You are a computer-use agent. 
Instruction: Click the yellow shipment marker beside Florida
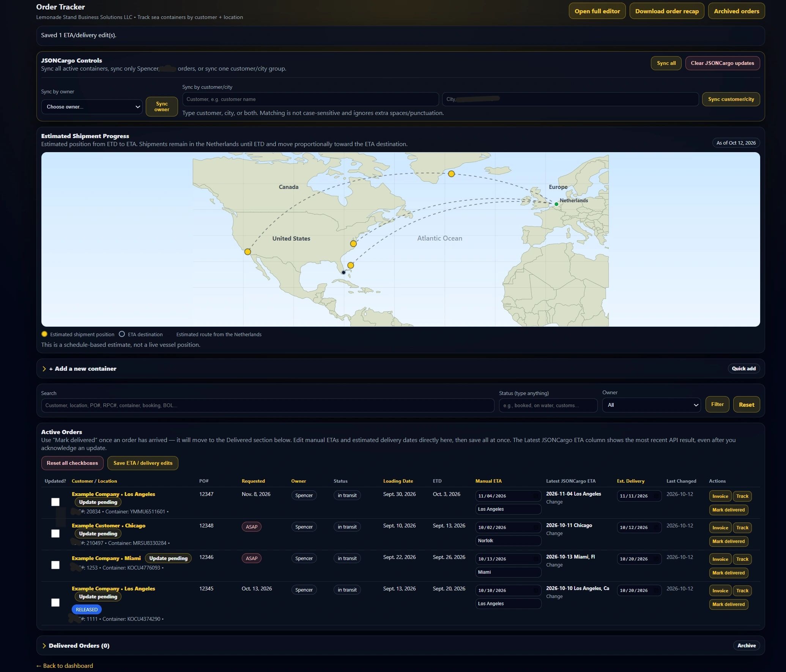pyautogui.click(x=350, y=265)
